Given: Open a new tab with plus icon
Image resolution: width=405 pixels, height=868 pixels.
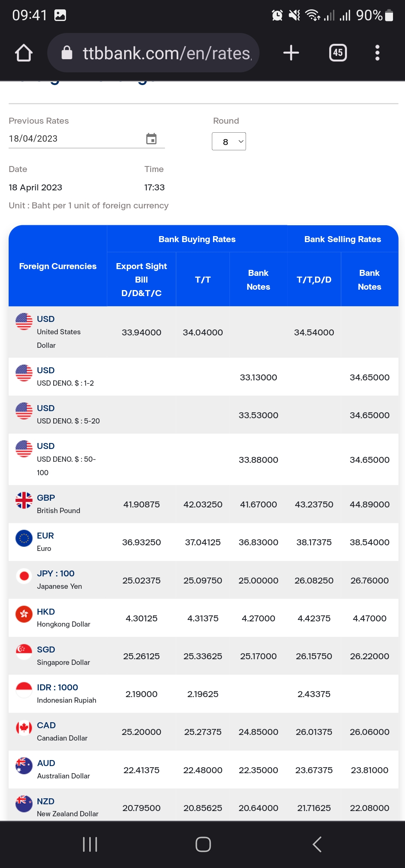Looking at the screenshot, I should point(291,53).
